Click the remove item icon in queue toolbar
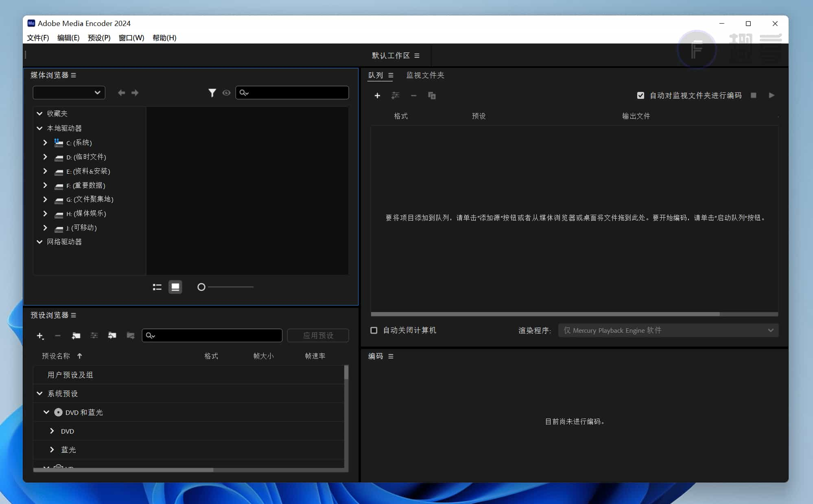The width and height of the screenshot is (813, 504). point(413,95)
